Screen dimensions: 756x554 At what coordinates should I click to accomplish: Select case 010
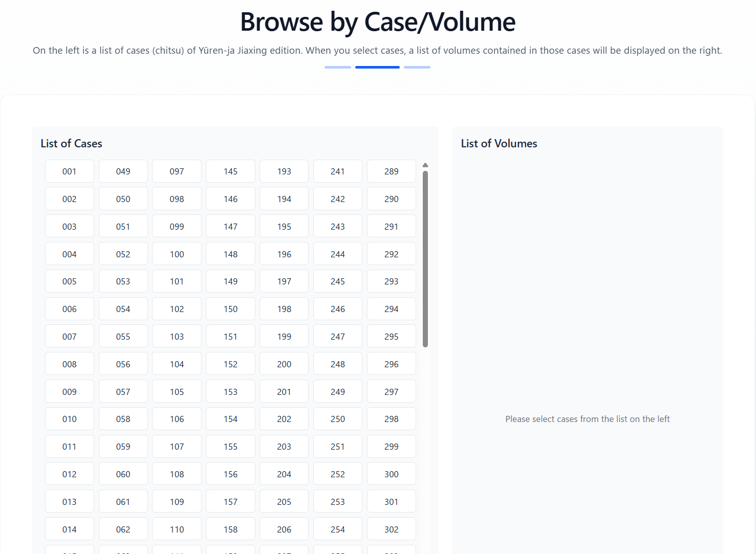tap(69, 418)
